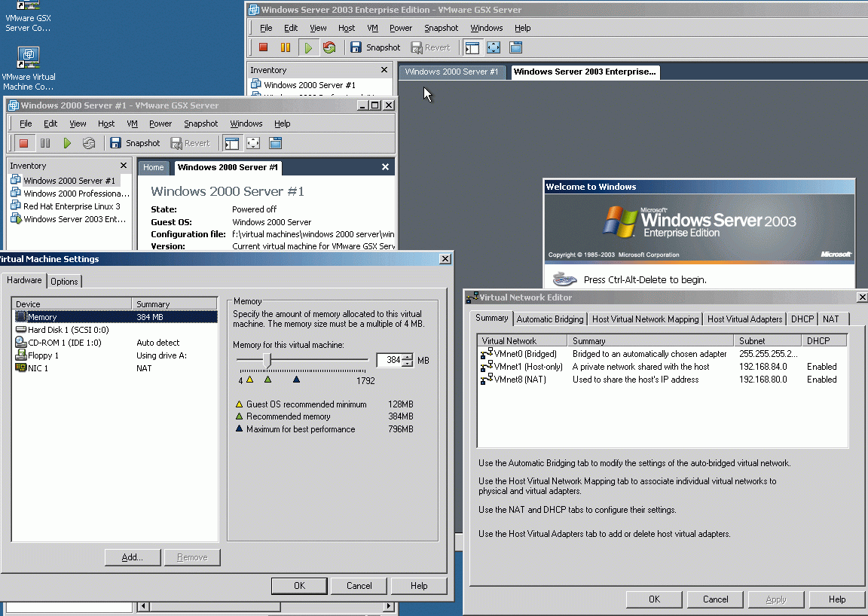Close the Inventory panel in Windows Server 2003 window
868x616 pixels.
pos(384,70)
